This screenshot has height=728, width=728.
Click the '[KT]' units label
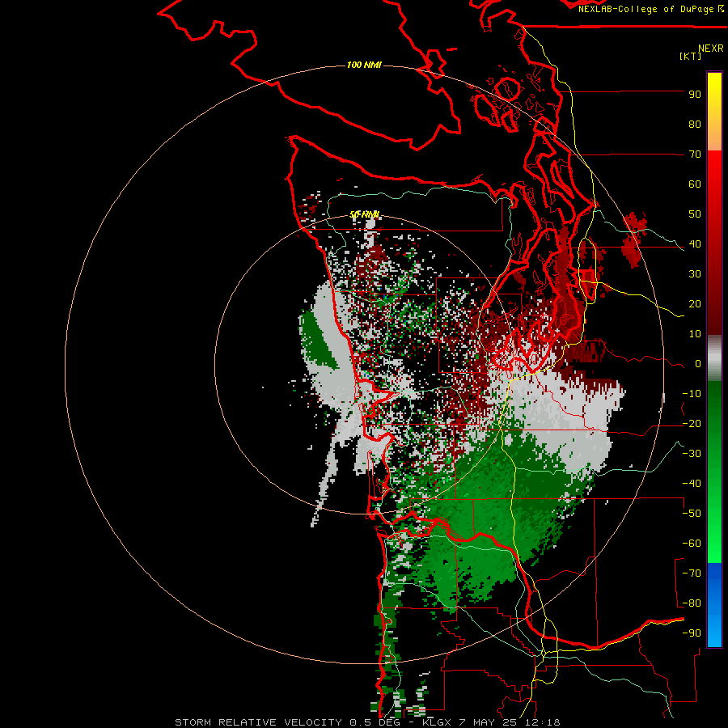coord(690,56)
